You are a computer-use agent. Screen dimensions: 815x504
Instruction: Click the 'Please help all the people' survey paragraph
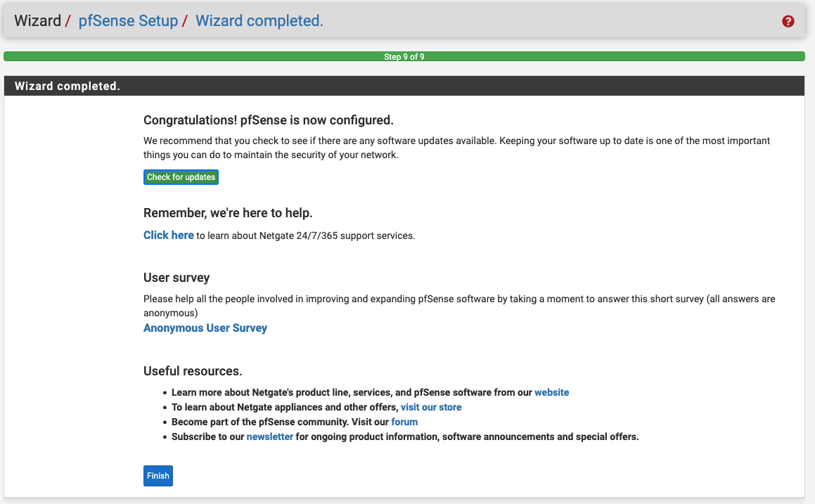459,306
